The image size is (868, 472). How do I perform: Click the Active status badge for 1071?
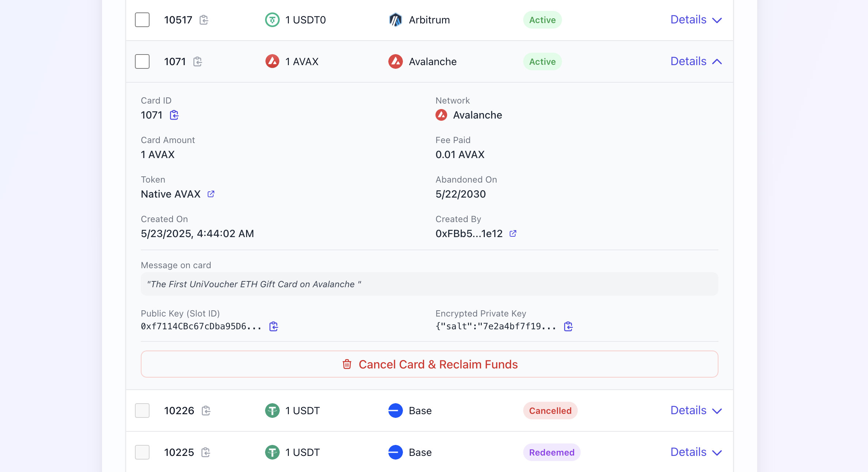coord(543,61)
